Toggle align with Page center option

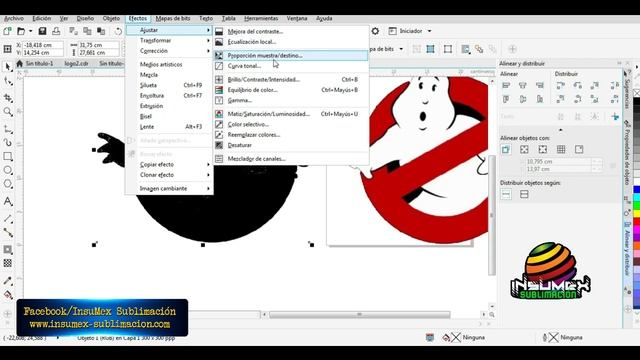pos(542,149)
